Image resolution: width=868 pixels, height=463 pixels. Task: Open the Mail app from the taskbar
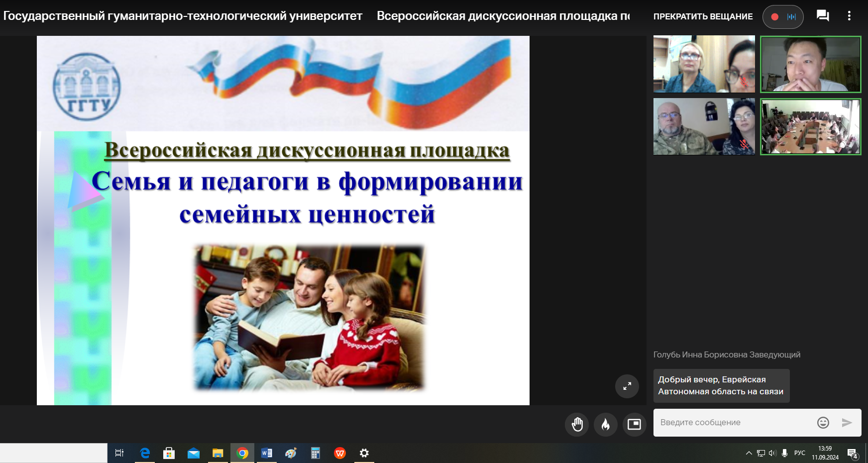click(194, 453)
